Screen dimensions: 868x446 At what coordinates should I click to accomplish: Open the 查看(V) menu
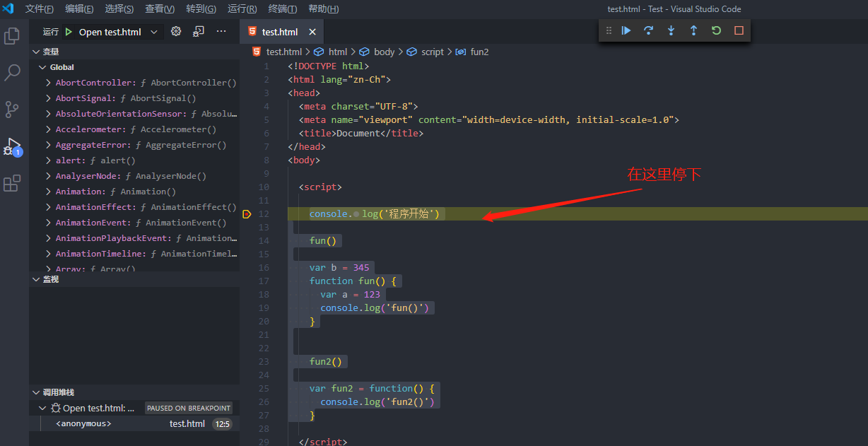tap(160, 9)
